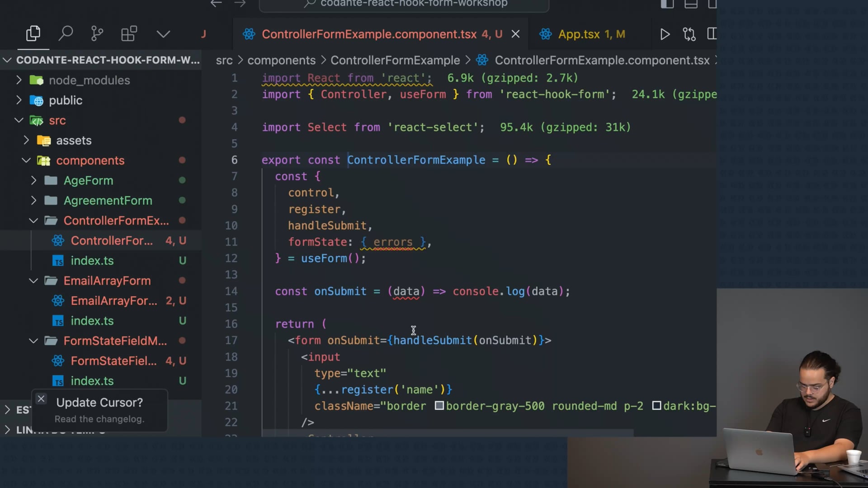Click the Run play icon
Viewport: 868px width, 488px height.
click(x=665, y=34)
